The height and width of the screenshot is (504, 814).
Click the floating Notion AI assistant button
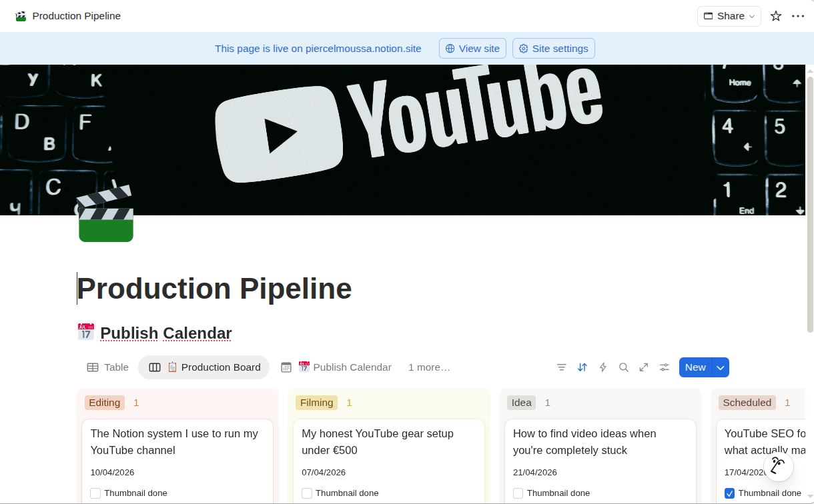(778, 466)
